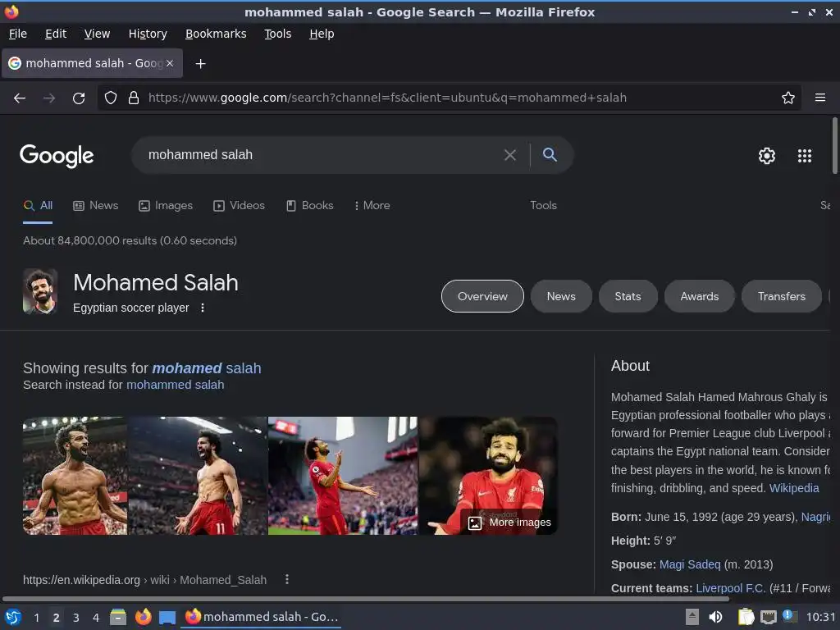
Task: Switch to the Videos search tab
Action: (239, 206)
